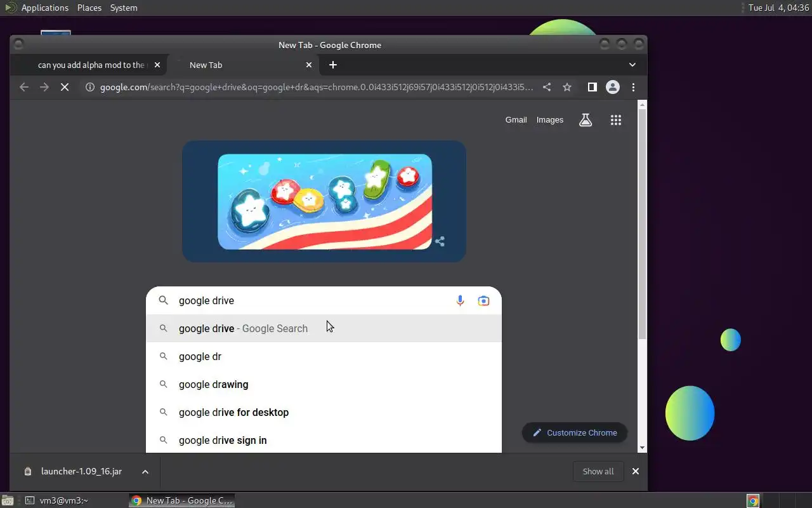Click Show all downloads button

(x=598, y=471)
